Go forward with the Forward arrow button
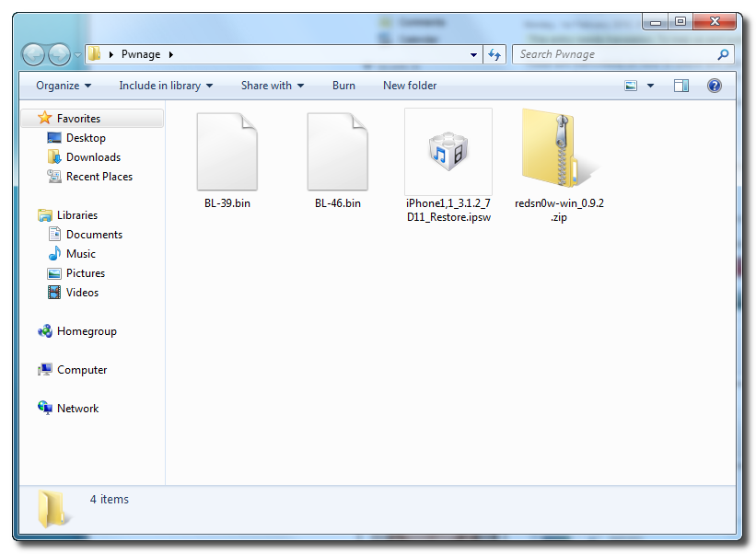 coord(59,54)
